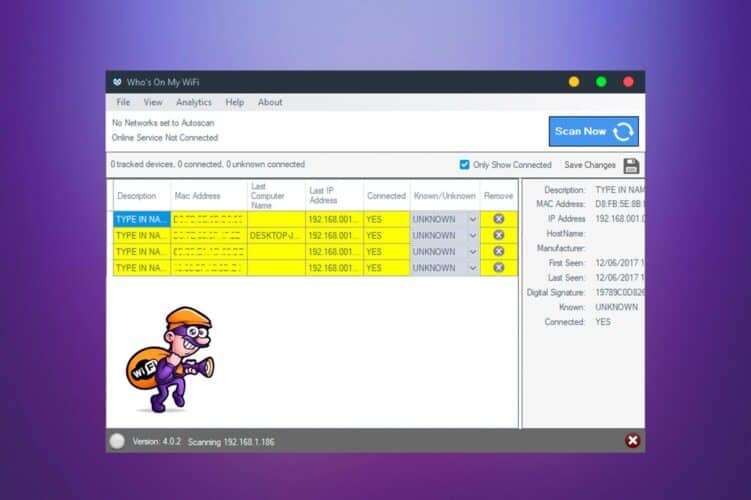Sort by the Mac Address column header

point(197,196)
